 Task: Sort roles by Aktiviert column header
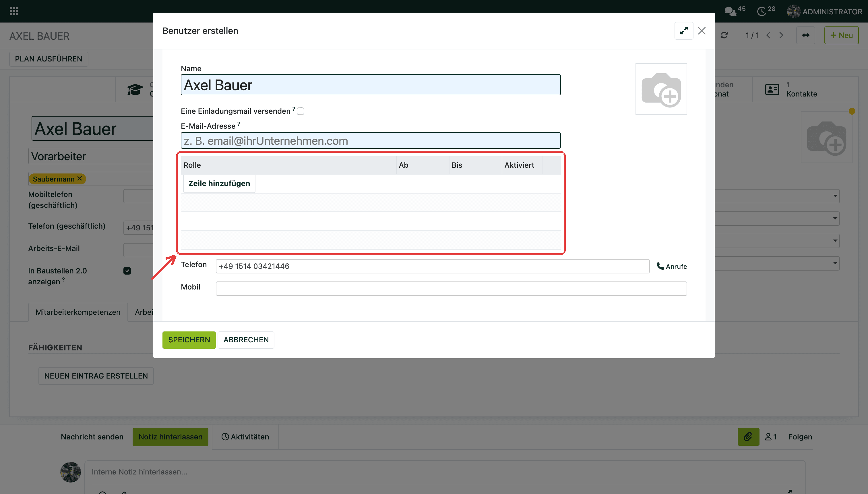click(522, 165)
